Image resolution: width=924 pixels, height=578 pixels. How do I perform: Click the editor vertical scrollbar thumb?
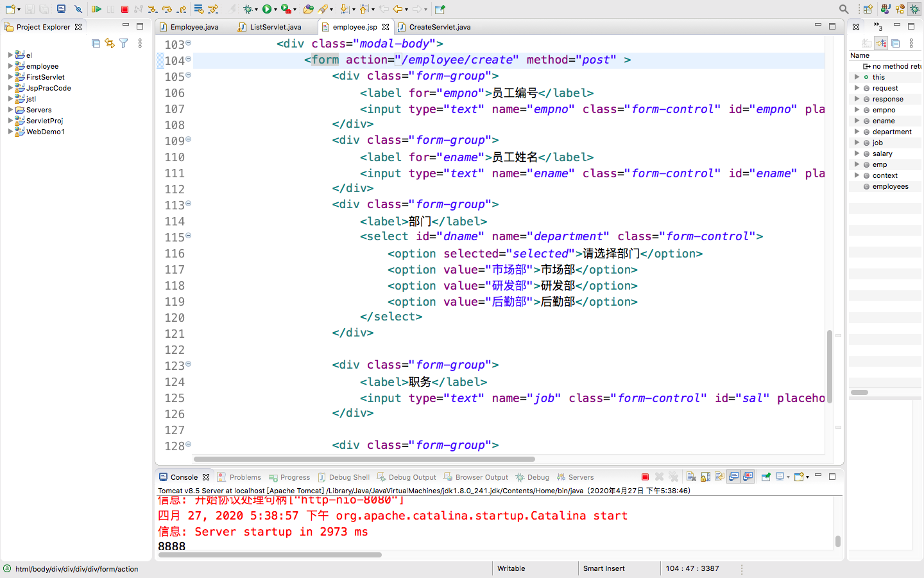click(830, 366)
